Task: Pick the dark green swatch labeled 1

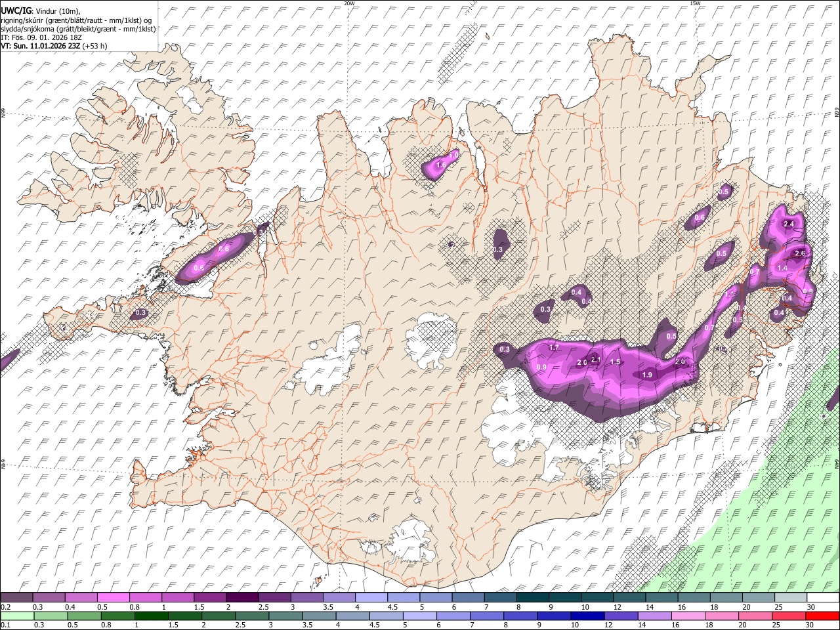Action: [151, 616]
